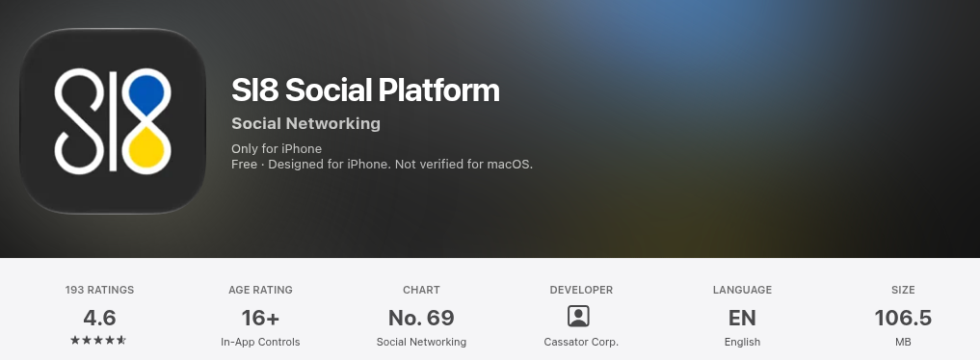
Task: Click the SI8 app icon
Action: 113,121
